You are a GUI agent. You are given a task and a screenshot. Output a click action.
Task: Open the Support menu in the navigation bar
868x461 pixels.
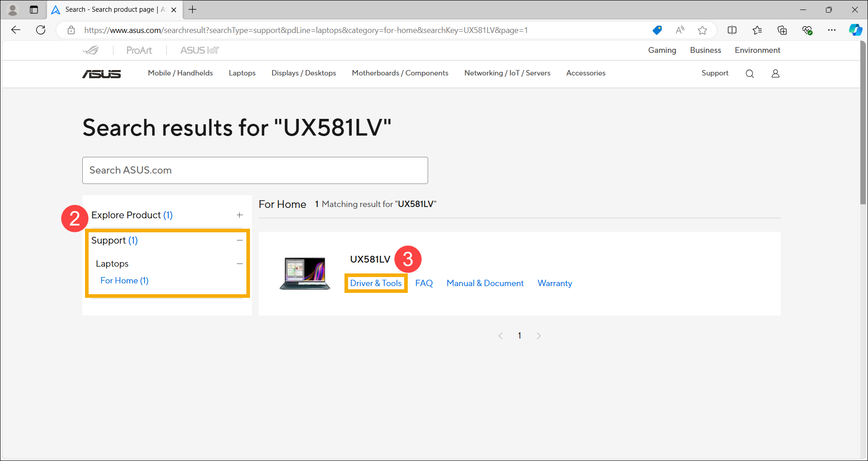(715, 73)
